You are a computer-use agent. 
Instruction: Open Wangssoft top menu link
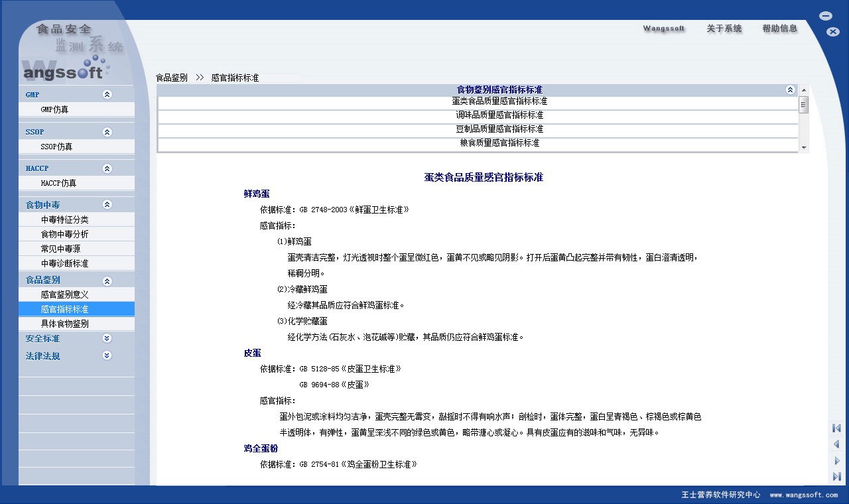pos(664,29)
